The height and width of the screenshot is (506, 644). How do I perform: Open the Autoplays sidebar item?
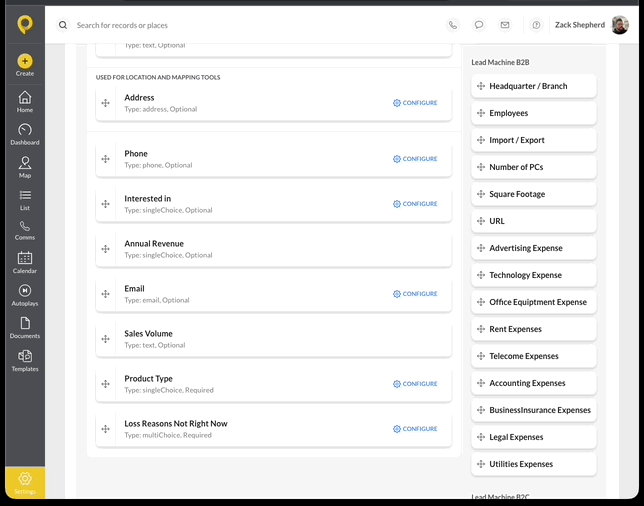coord(25,295)
